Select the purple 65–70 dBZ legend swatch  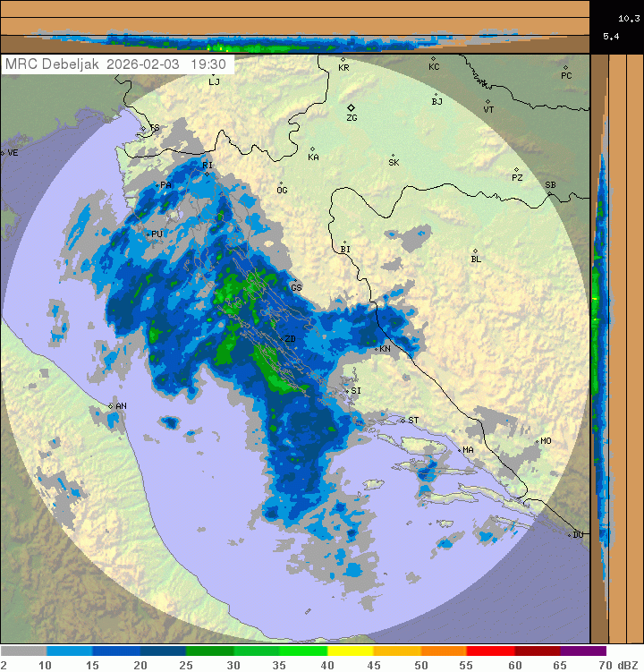coord(583,651)
